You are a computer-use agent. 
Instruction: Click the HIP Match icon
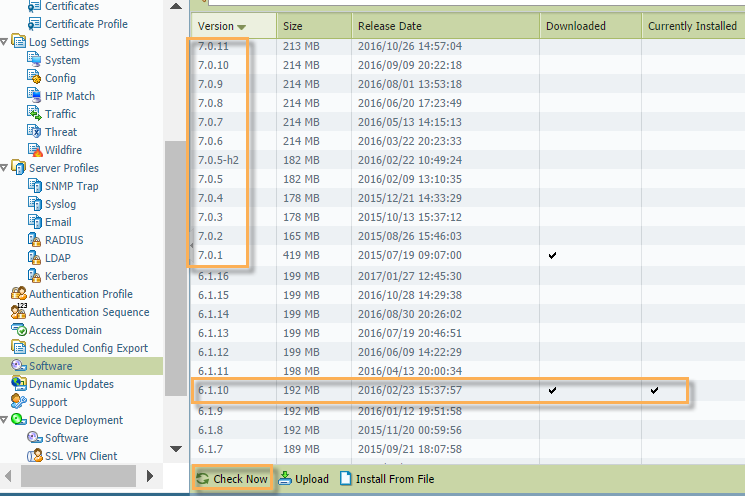click(x=34, y=95)
